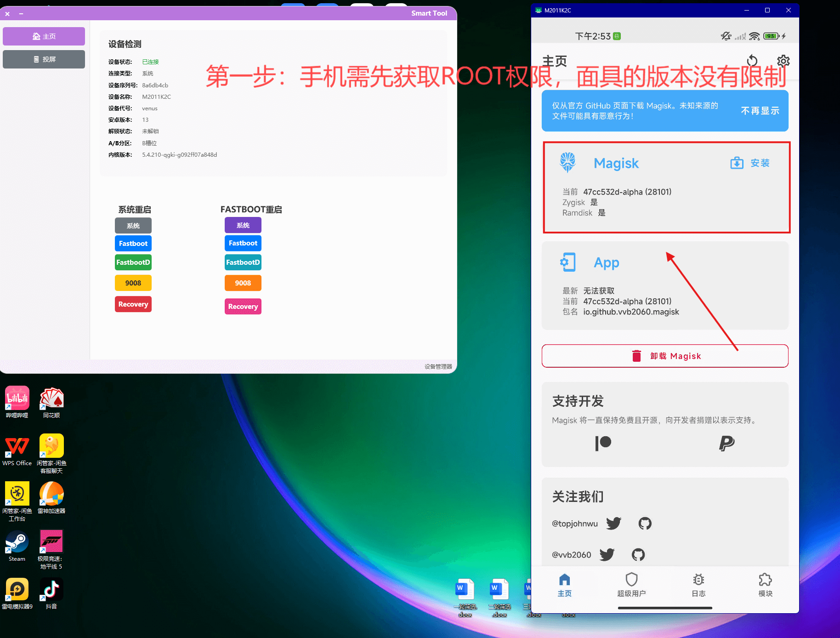Viewport: 840px width, 638px height.
Task: Open @vvb2060 GitHub icon
Action: (638, 555)
